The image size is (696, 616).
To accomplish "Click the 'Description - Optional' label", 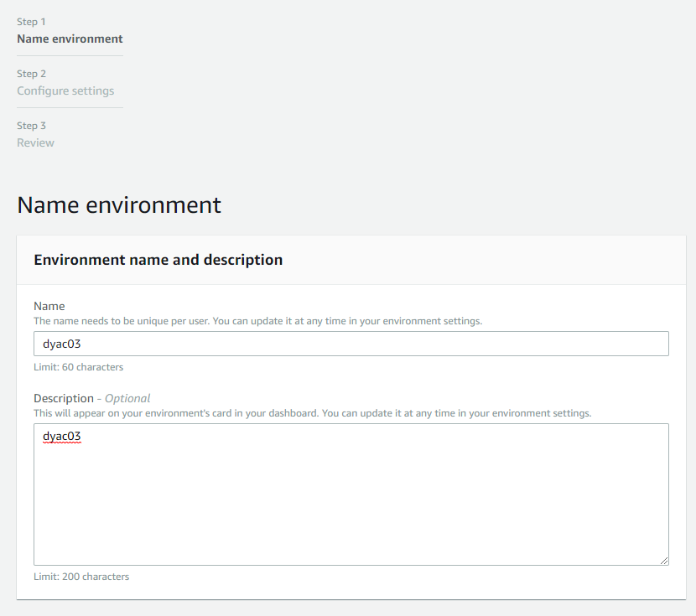I will pyautogui.click(x=92, y=398).
